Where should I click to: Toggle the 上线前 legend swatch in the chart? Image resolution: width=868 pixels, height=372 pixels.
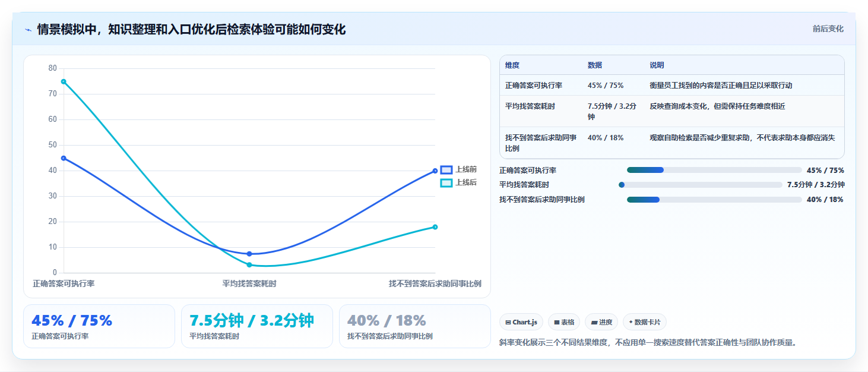click(x=446, y=170)
